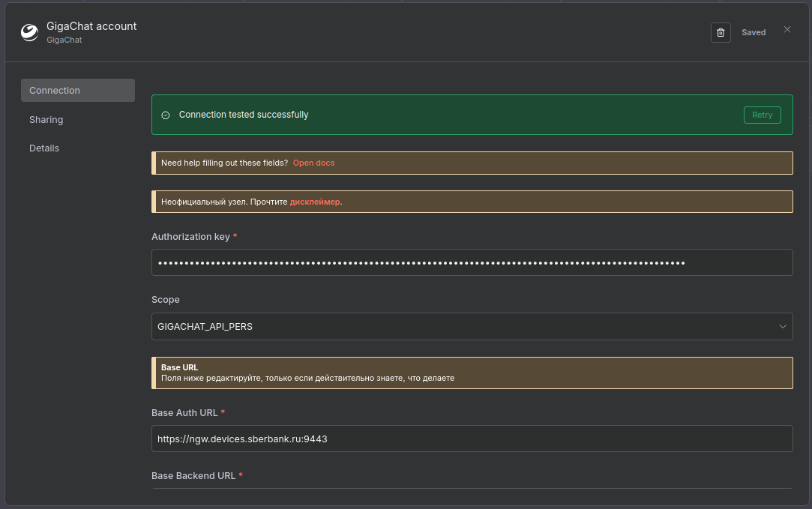Switch to the Sharing tab
The image size is (812, 509).
[46, 120]
